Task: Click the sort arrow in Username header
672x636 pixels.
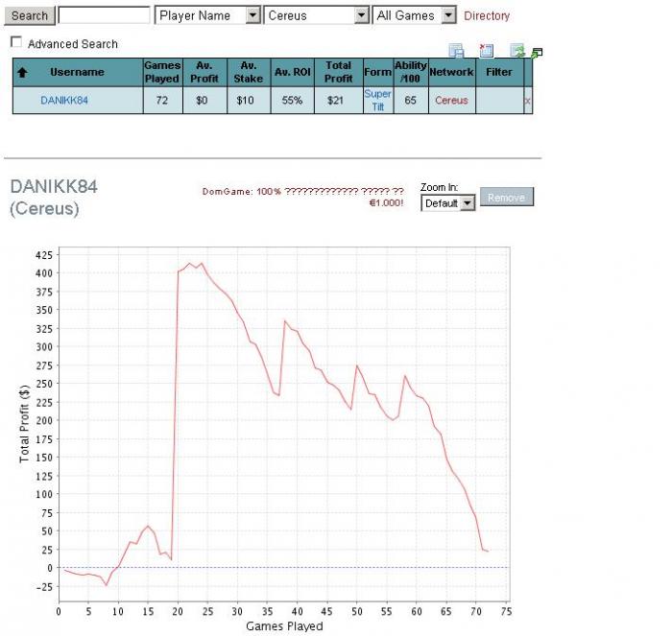Action: pos(22,72)
